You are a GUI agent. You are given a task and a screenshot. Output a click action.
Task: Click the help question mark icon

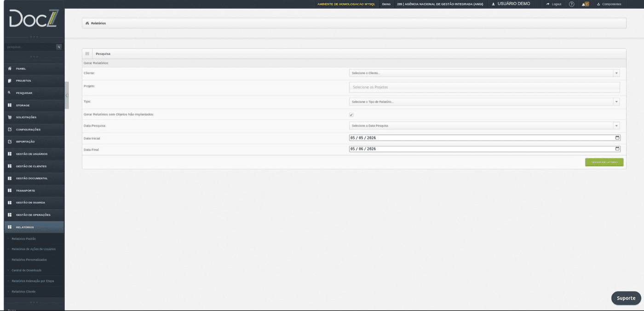click(571, 4)
